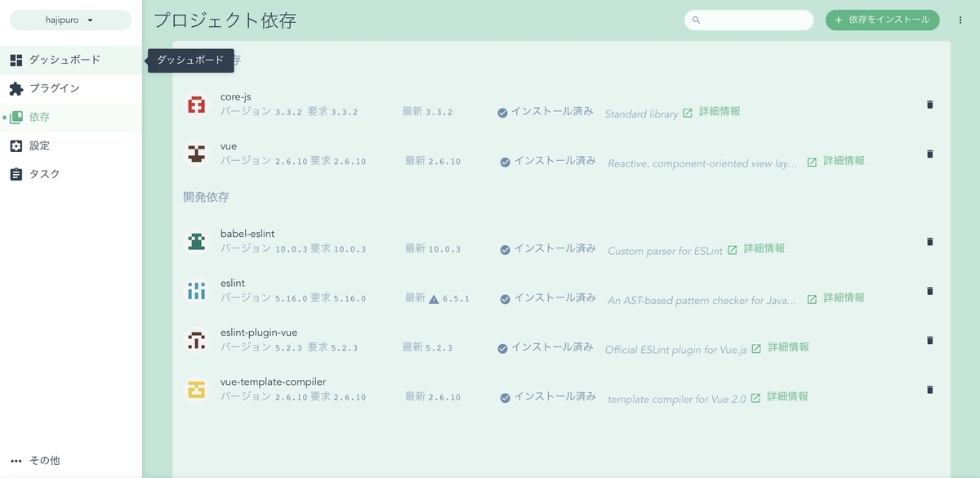Click the plugin puzzle-piece icon

[16, 88]
